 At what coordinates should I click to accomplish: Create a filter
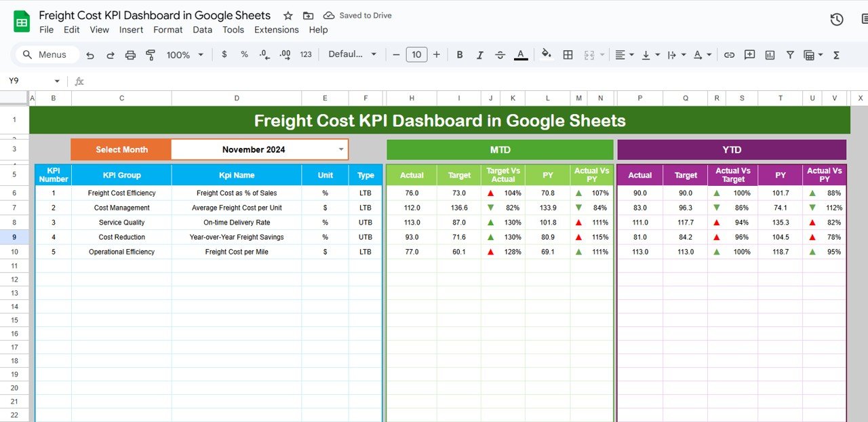[790, 54]
